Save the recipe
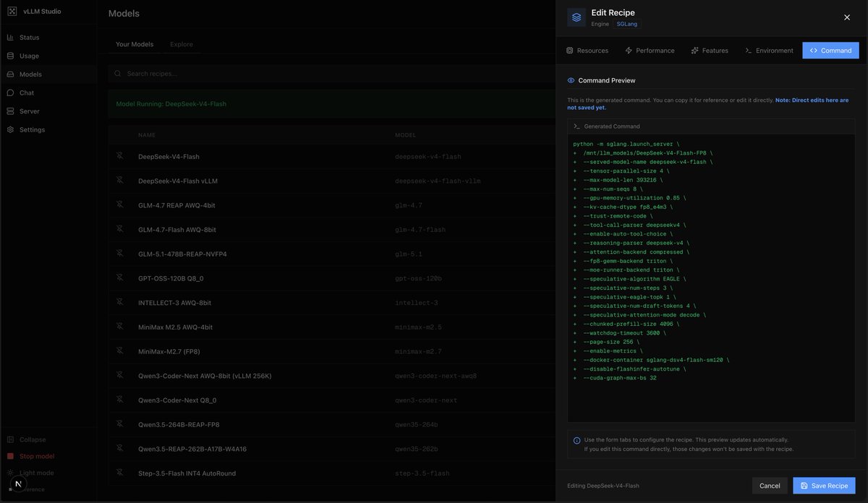Viewport: 868px width, 503px height. pos(824,486)
